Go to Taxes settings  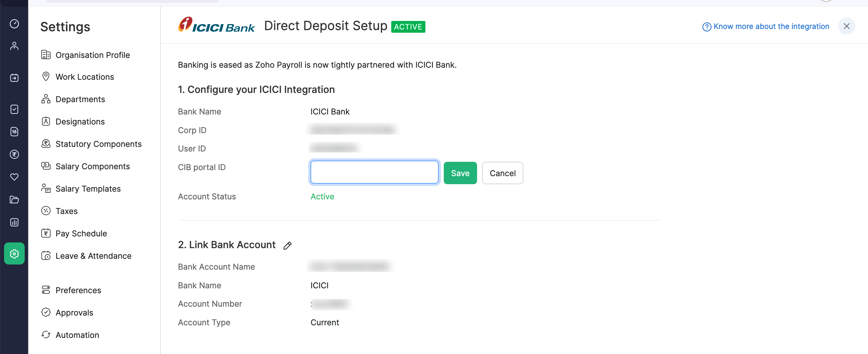click(x=68, y=211)
